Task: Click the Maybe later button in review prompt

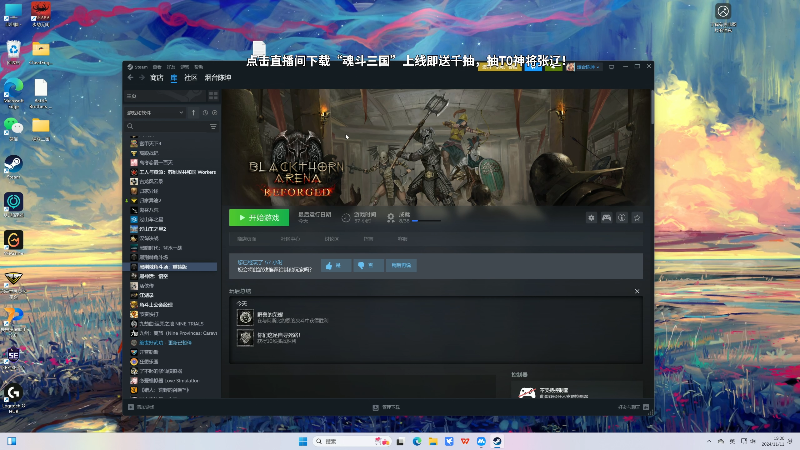Action: tap(401, 265)
